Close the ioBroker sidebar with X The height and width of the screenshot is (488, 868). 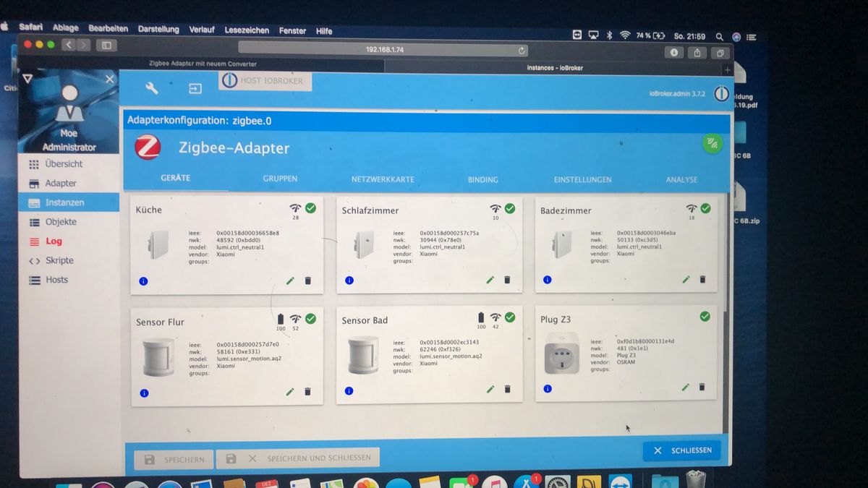tap(109, 79)
